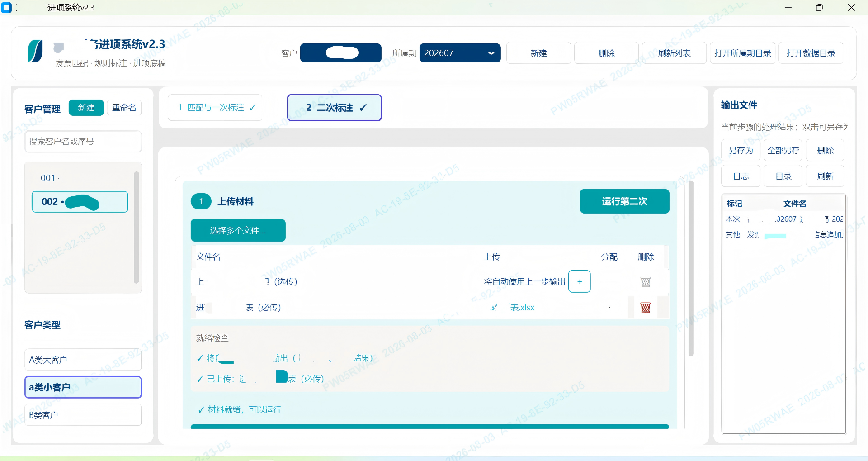Click the 标记 column header
This screenshot has width=868, height=461.
pyautogui.click(x=734, y=204)
